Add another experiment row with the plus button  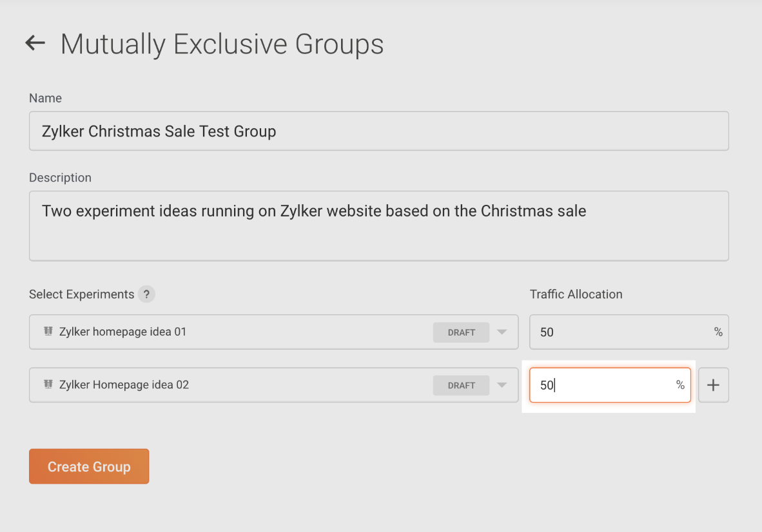713,385
